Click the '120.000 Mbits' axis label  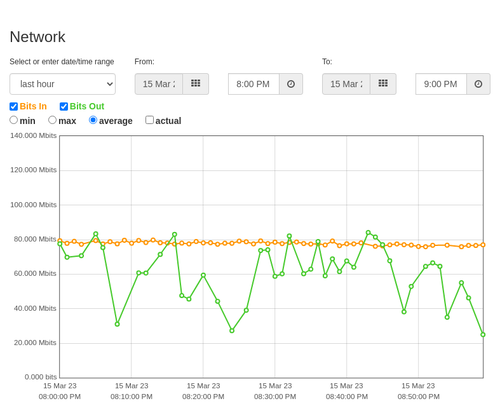(x=33, y=170)
